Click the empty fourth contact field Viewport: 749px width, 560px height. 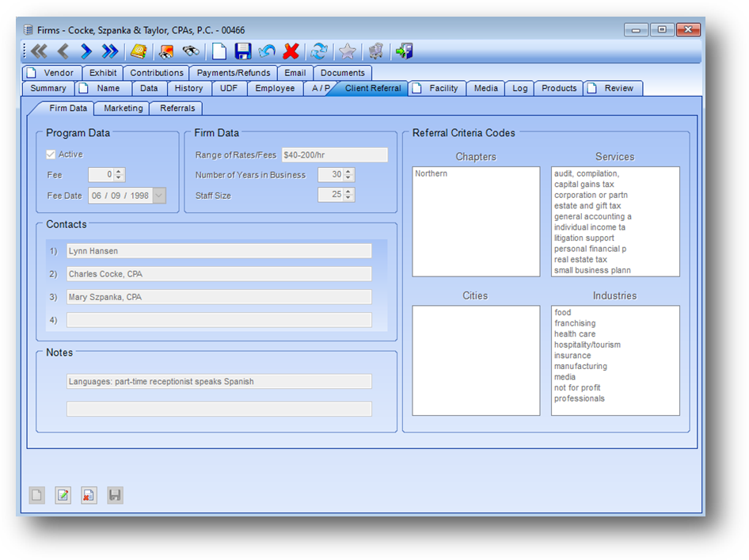click(x=219, y=320)
